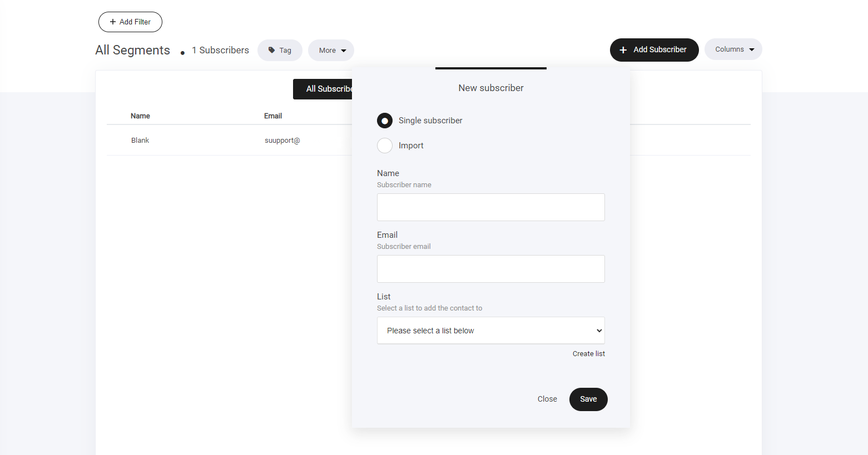Open the 'Please select a list below' dropdown
The image size is (868, 455).
(490, 331)
